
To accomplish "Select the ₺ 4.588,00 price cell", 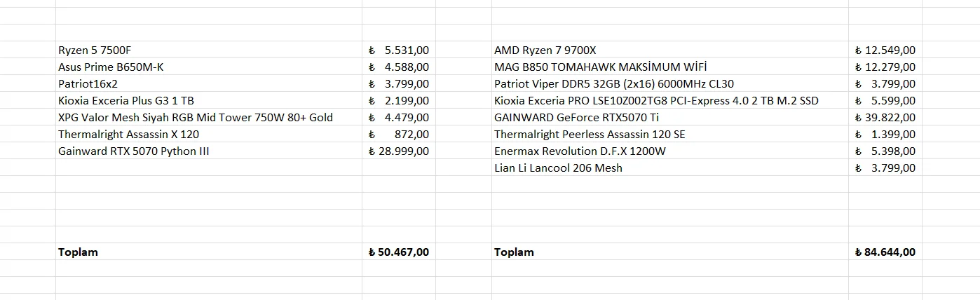I will [399, 67].
